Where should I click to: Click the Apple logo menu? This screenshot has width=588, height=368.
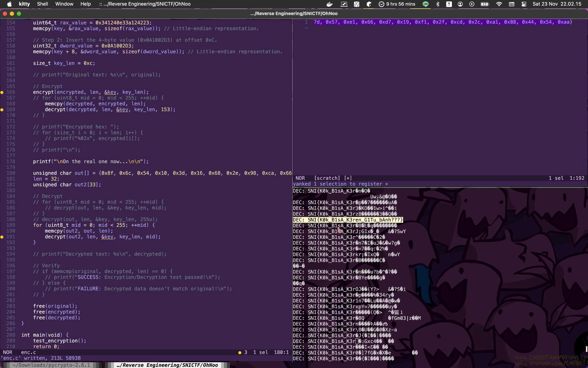point(9,4)
